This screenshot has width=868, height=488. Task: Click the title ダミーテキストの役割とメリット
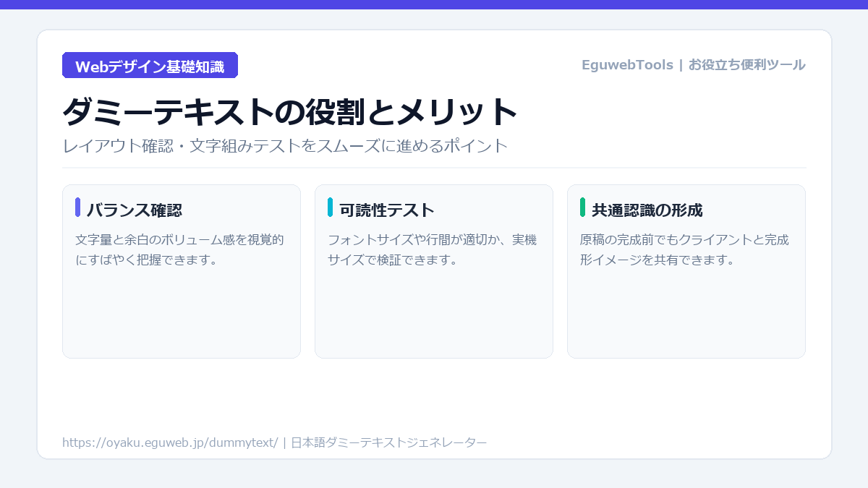[x=290, y=112]
